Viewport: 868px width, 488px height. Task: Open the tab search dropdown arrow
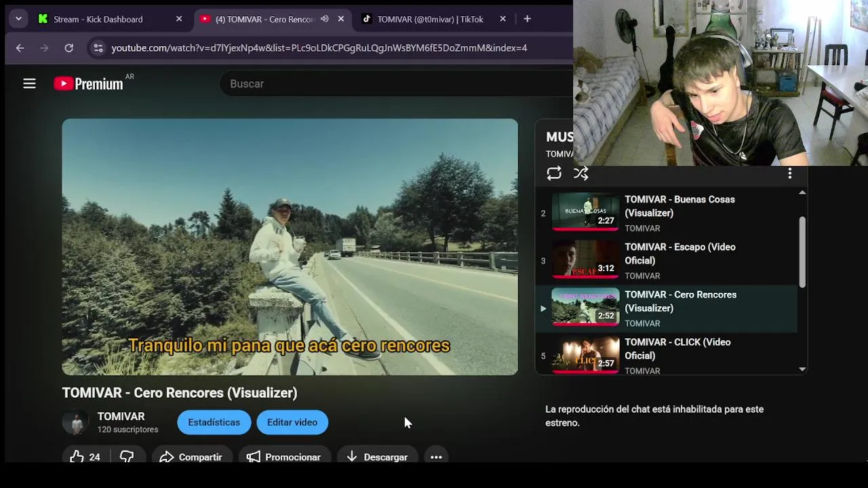[x=18, y=19]
